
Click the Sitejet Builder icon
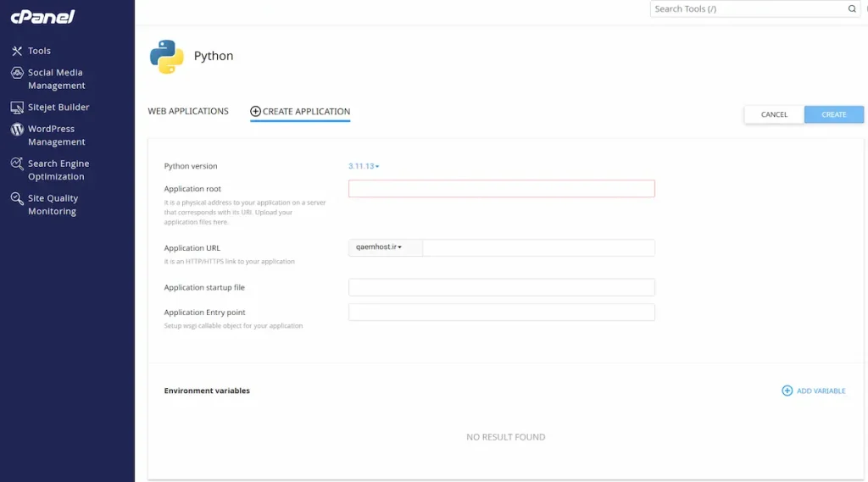[17, 108]
